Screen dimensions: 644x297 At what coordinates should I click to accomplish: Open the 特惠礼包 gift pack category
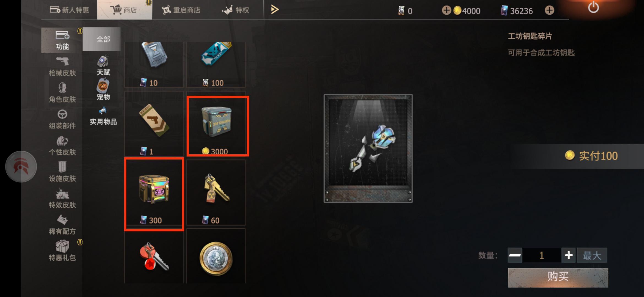coord(62,250)
